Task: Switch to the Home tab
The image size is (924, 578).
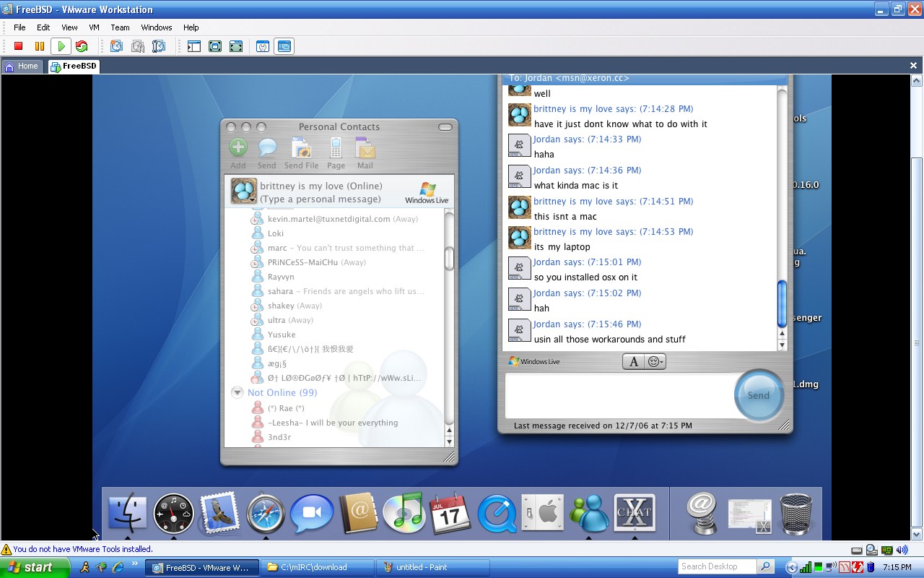Action: (22, 66)
